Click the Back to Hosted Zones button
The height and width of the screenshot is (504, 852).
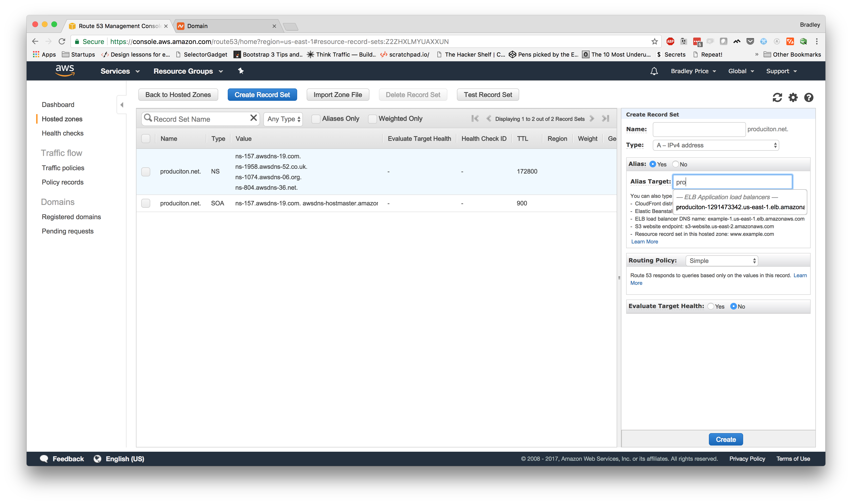(x=178, y=94)
